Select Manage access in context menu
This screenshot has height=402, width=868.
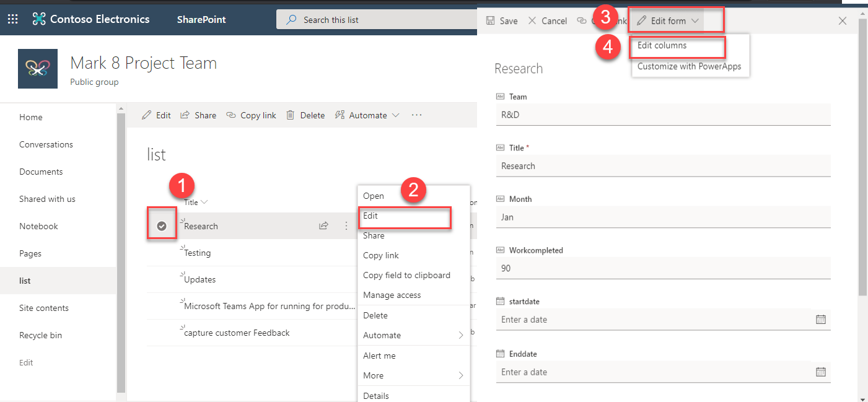pos(392,295)
